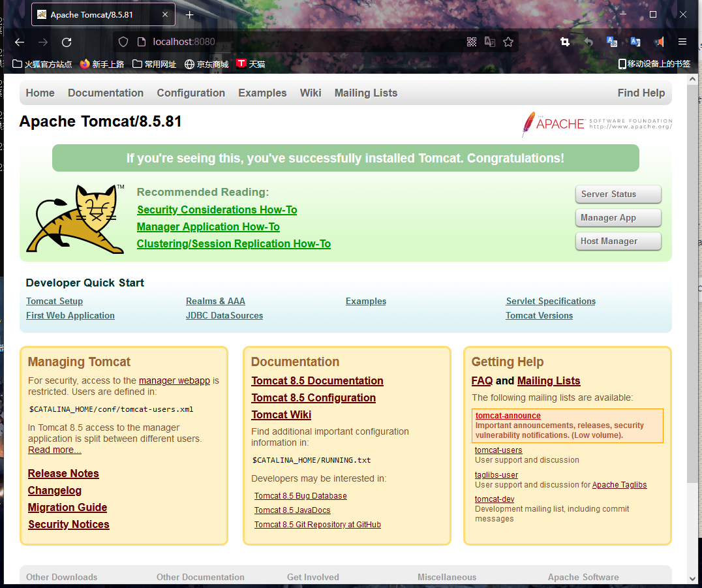The width and height of the screenshot is (702, 588).
Task: Click Read more... in Managing Tomcat
Action: pos(55,450)
